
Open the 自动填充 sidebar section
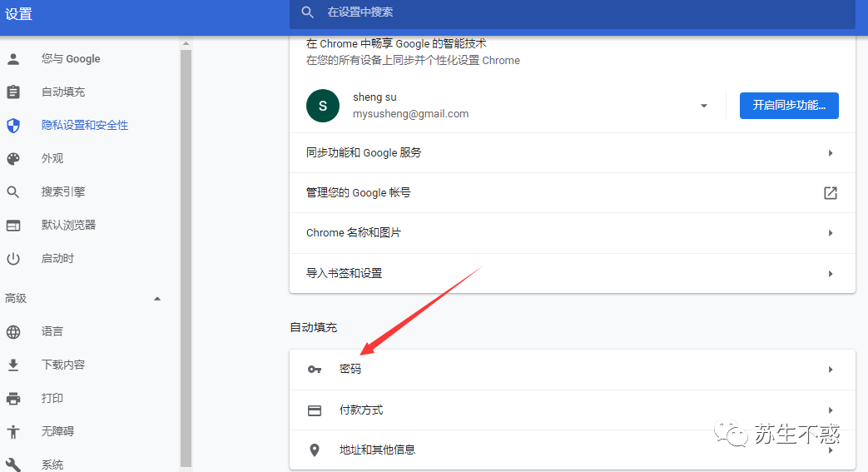click(63, 92)
